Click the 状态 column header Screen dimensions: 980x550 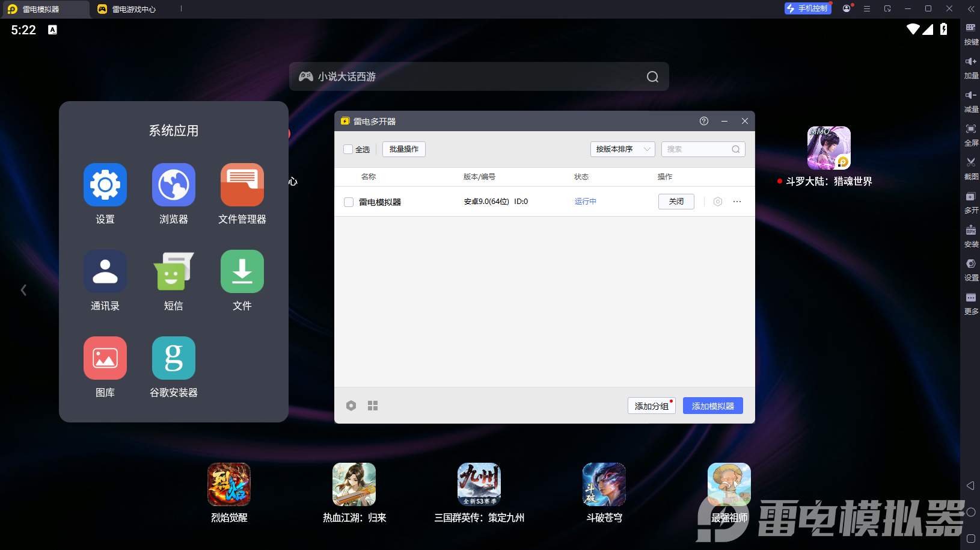click(581, 177)
